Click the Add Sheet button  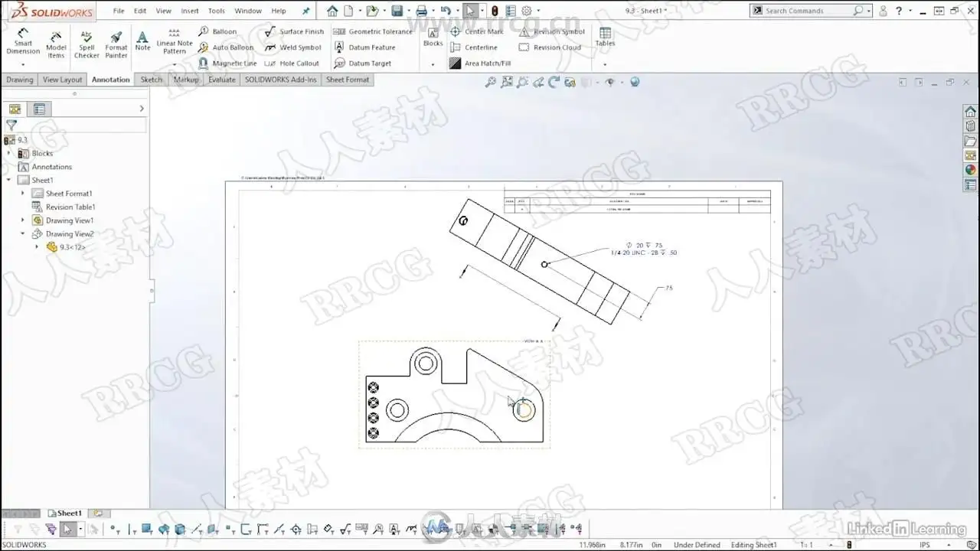pos(98,513)
